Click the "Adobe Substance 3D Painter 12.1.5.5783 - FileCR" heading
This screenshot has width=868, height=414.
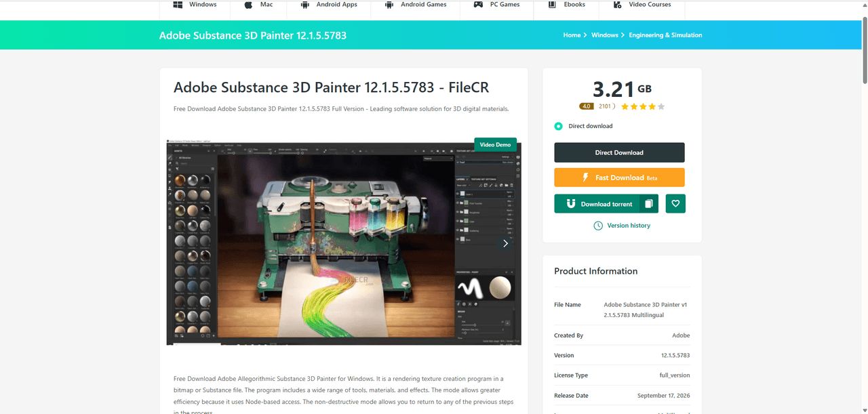(x=331, y=87)
